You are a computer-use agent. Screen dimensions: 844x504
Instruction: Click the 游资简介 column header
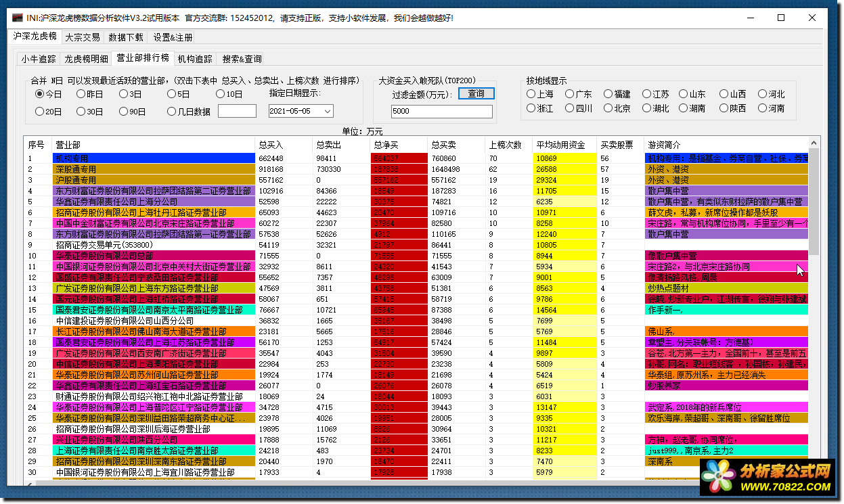coord(727,145)
